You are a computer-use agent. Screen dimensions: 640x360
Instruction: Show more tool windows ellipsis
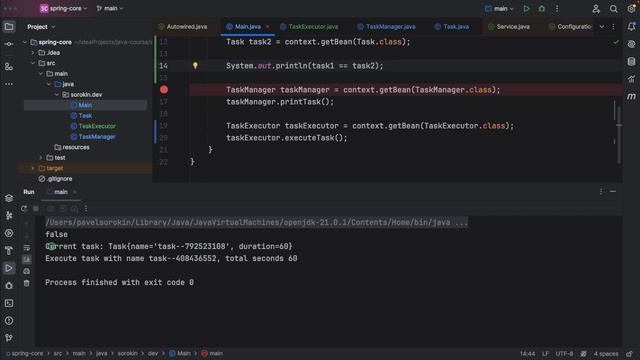[9, 84]
